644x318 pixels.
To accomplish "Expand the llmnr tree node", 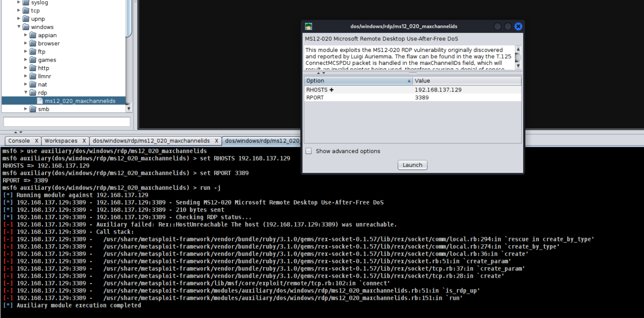I will [26, 76].
